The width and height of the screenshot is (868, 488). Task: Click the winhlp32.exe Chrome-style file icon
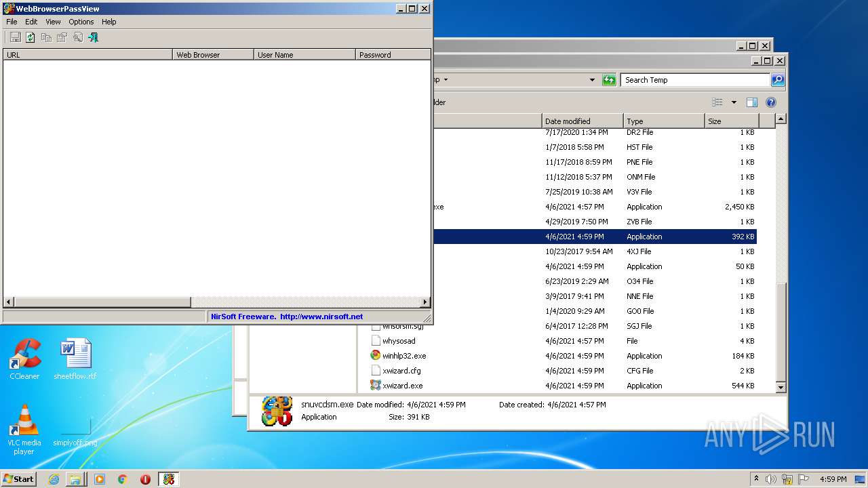(376, 356)
